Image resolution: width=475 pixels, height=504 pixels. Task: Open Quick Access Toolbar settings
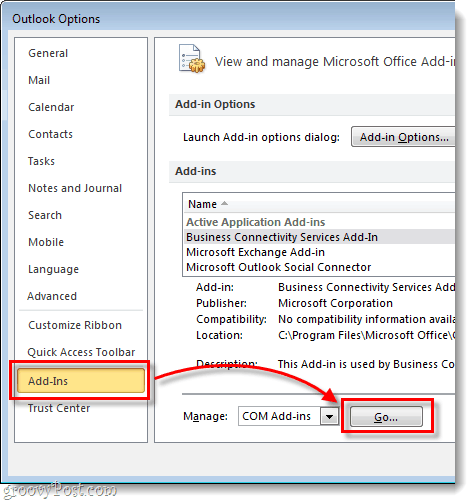(81, 352)
